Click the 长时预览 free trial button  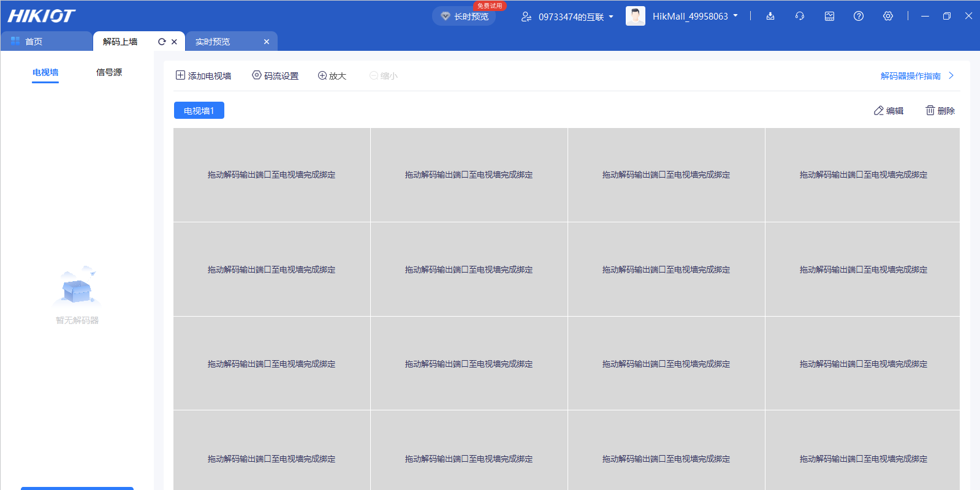[465, 17]
